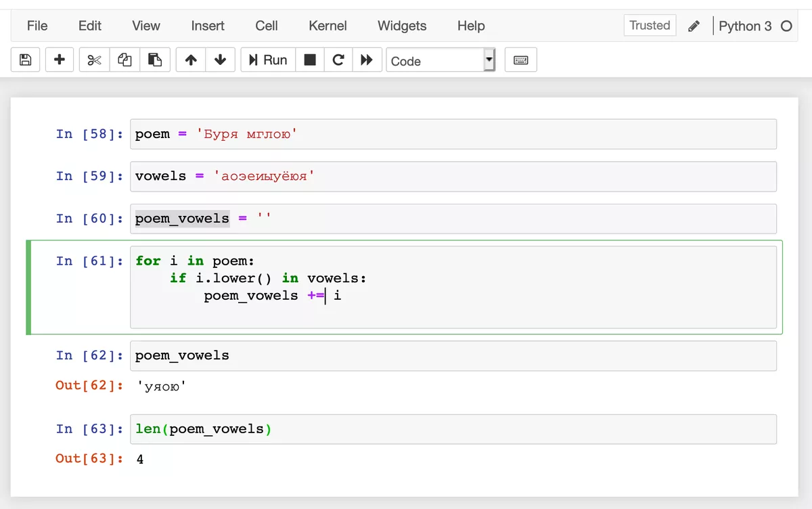This screenshot has width=812, height=509.
Task: Click into the for loop code cell
Action: click(453, 287)
